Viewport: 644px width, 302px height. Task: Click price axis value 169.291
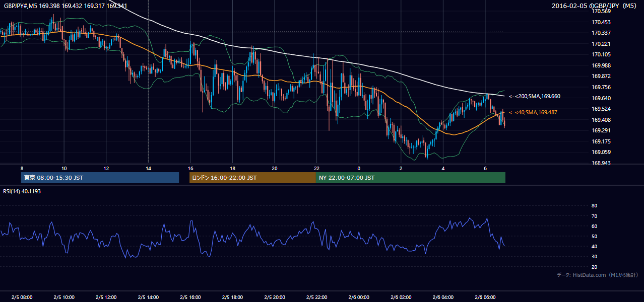601,130
